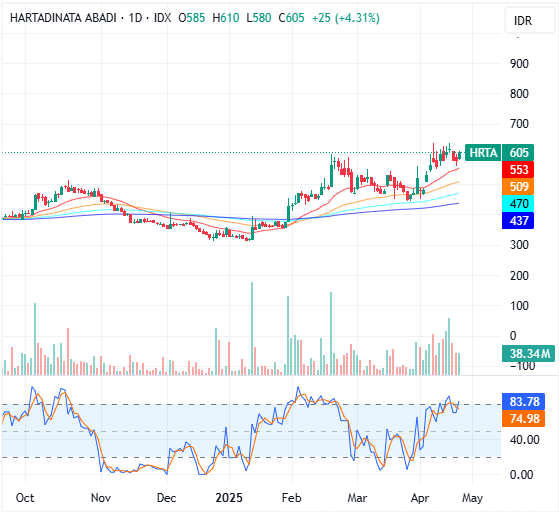Viewport: 559px width, 512px height.
Task: Click the 200 price scale label
Action: coord(519,276)
